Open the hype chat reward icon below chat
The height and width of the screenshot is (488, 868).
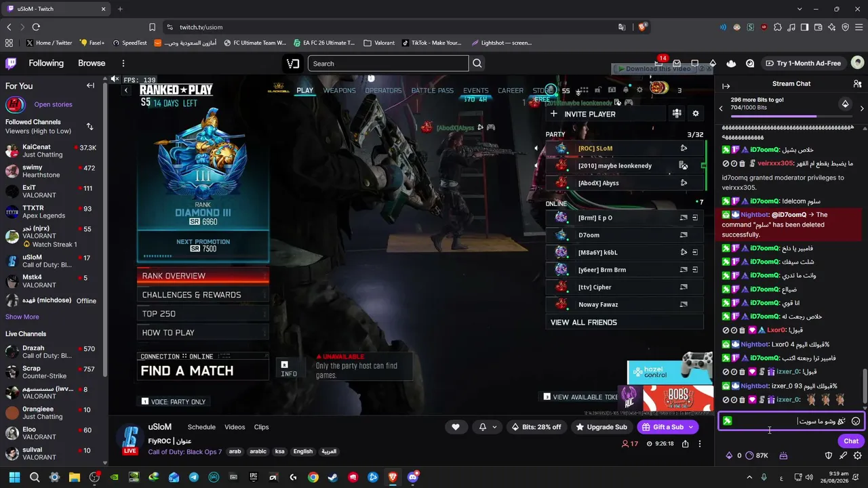pos(783,455)
